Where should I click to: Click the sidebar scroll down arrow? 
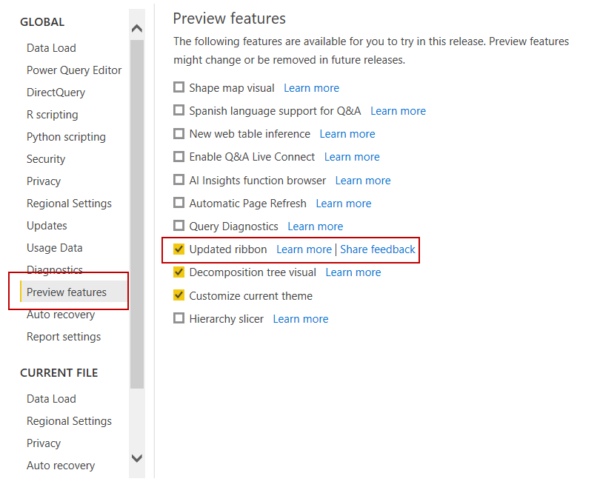point(137,458)
